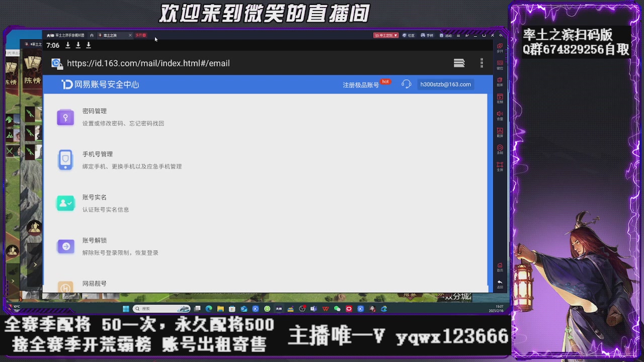This screenshot has height=362, width=644.
Task: Click the 返回 back sidebar icon
Action: coord(500,284)
